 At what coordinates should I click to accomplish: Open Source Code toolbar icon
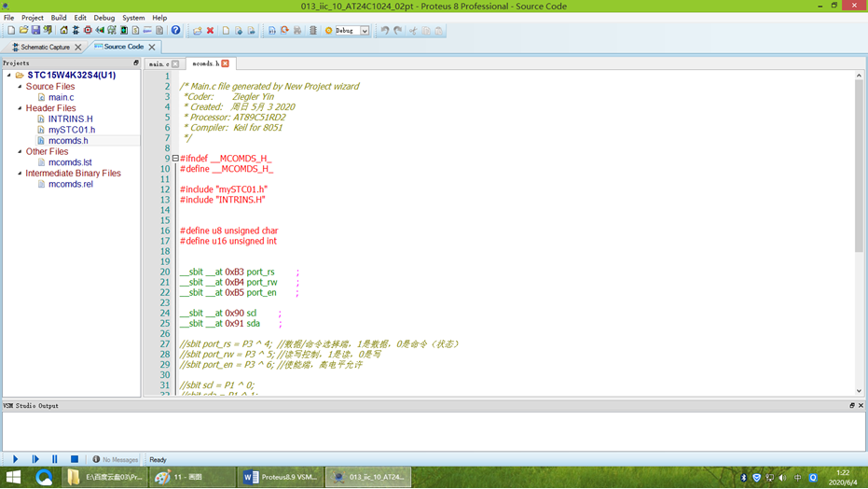[x=147, y=31]
